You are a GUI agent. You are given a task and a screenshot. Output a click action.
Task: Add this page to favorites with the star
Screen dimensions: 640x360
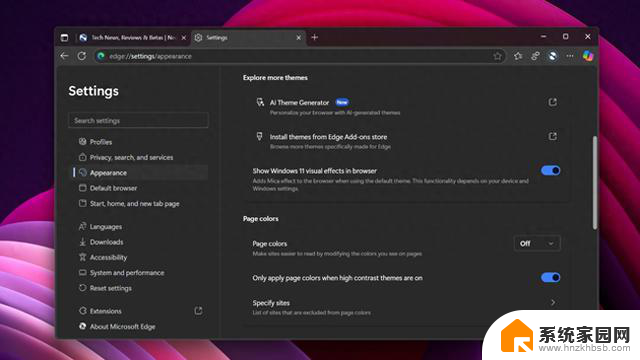coord(497,56)
